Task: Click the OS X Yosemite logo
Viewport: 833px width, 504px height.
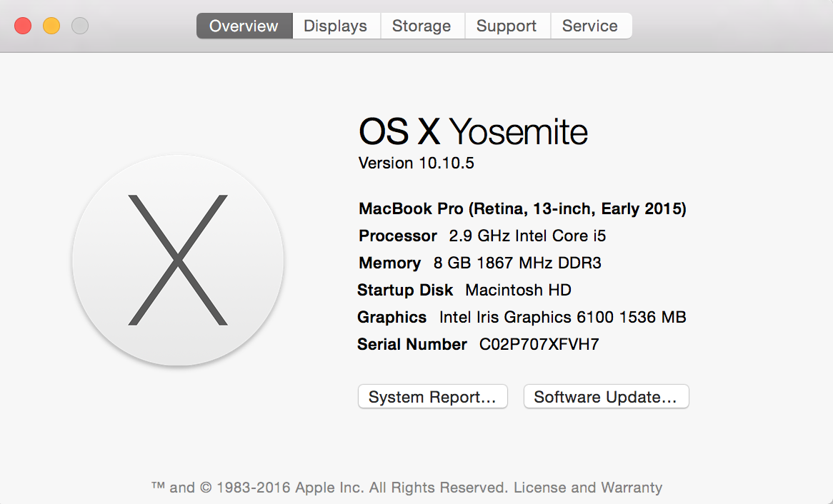Action: pos(178,260)
